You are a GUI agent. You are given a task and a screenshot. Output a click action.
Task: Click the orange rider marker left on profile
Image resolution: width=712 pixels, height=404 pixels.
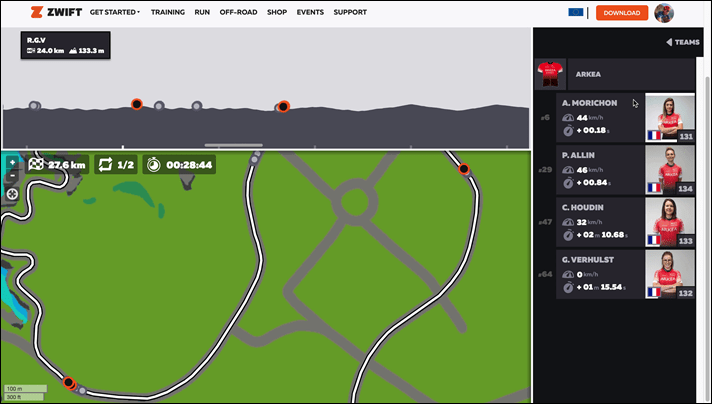click(137, 104)
